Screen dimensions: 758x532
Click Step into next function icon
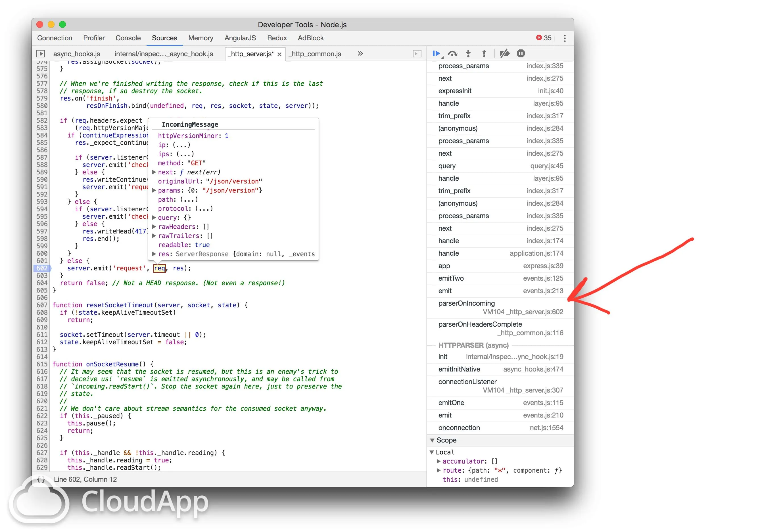tap(468, 53)
